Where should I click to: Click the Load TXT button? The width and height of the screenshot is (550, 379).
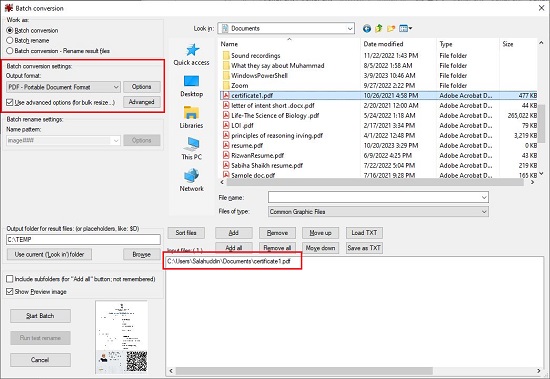pos(364,233)
